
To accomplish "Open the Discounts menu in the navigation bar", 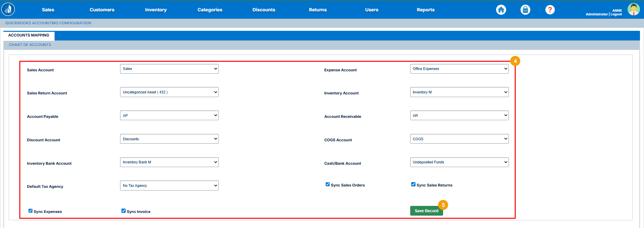I will (x=264, y=10).
